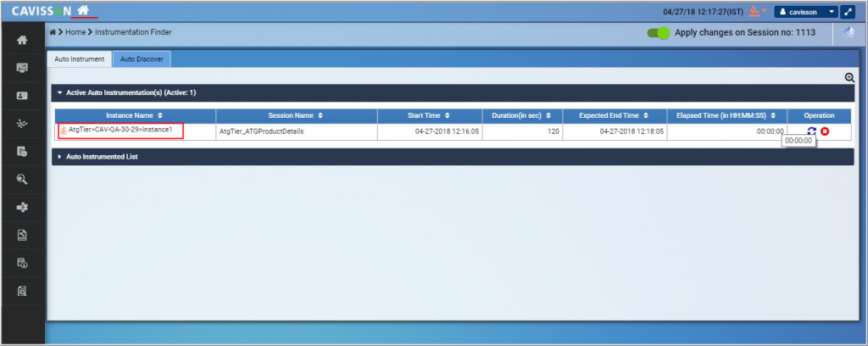The image size is (868, 346).
Task: Select the AtgTier_ATGProductDetails session cell
Action: 297,131
